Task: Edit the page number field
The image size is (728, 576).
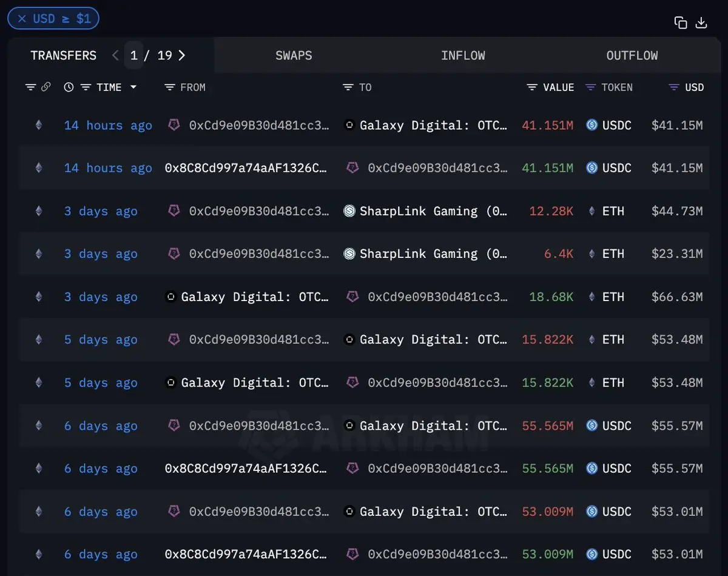Action: coord(133,55)
